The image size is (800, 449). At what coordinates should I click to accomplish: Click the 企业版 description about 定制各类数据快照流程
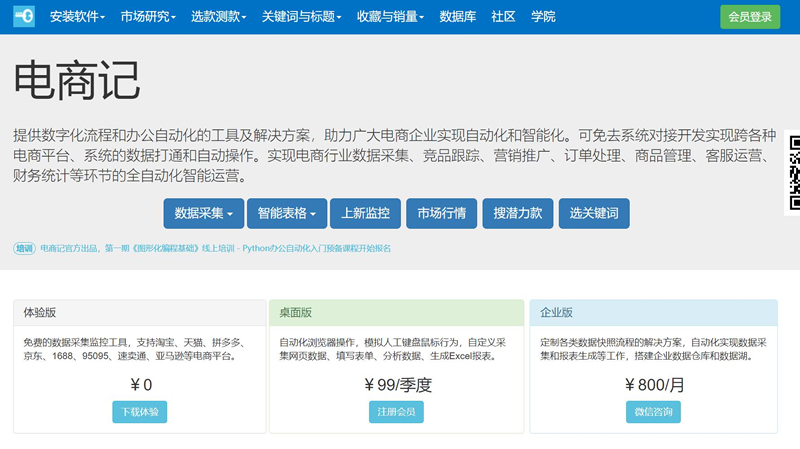tap(654, 349)
